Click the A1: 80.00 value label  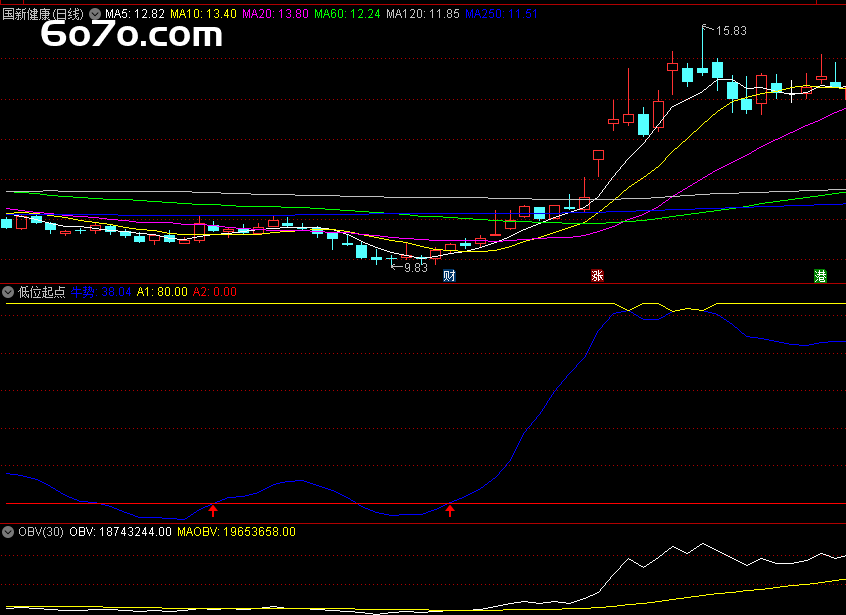[162, 292]
